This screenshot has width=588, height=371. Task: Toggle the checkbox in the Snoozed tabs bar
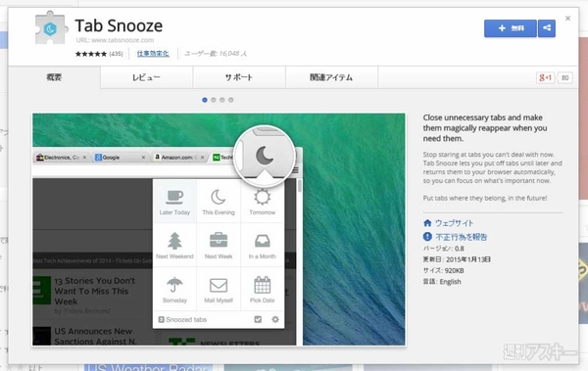(x=258, y=320)
